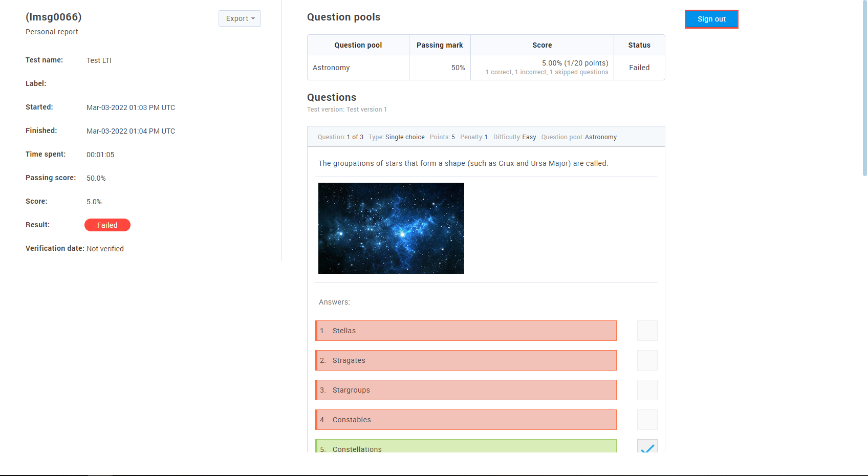Click the checkbox beside Constables answer
Viewport: 868px width, 476px height.
coord(647,420)
